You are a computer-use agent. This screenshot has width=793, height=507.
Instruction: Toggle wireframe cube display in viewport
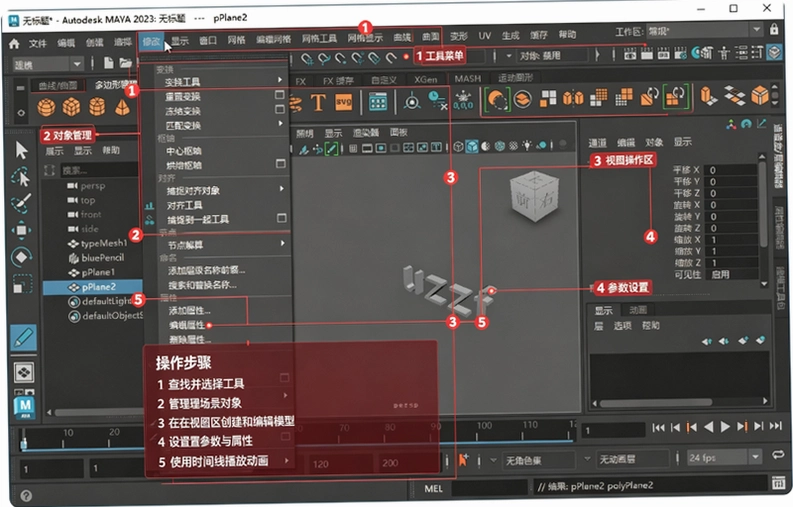[458, 147]
